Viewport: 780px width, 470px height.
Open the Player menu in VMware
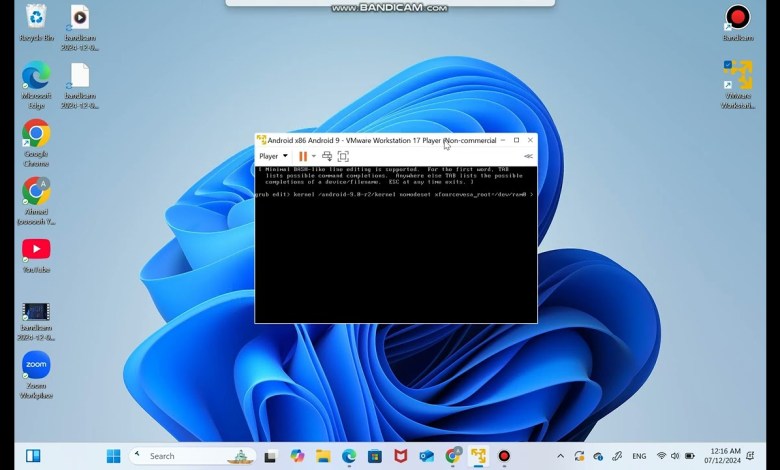pos(273,156)
